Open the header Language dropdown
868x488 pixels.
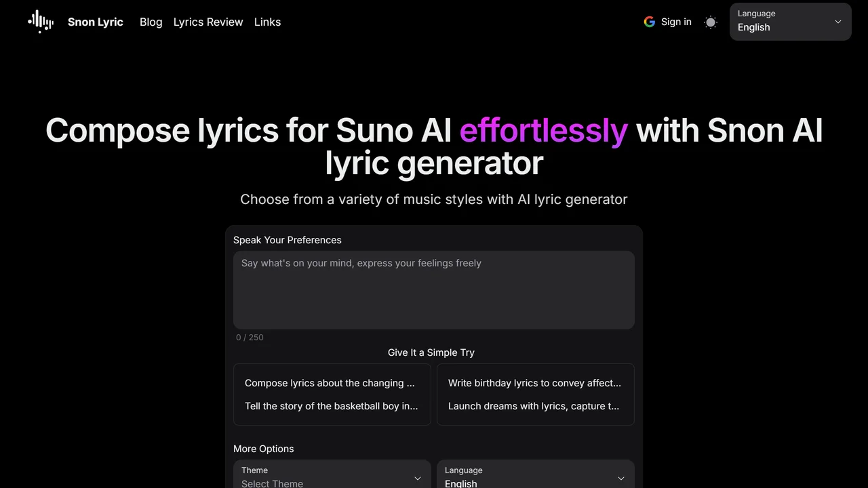[791, 22]
